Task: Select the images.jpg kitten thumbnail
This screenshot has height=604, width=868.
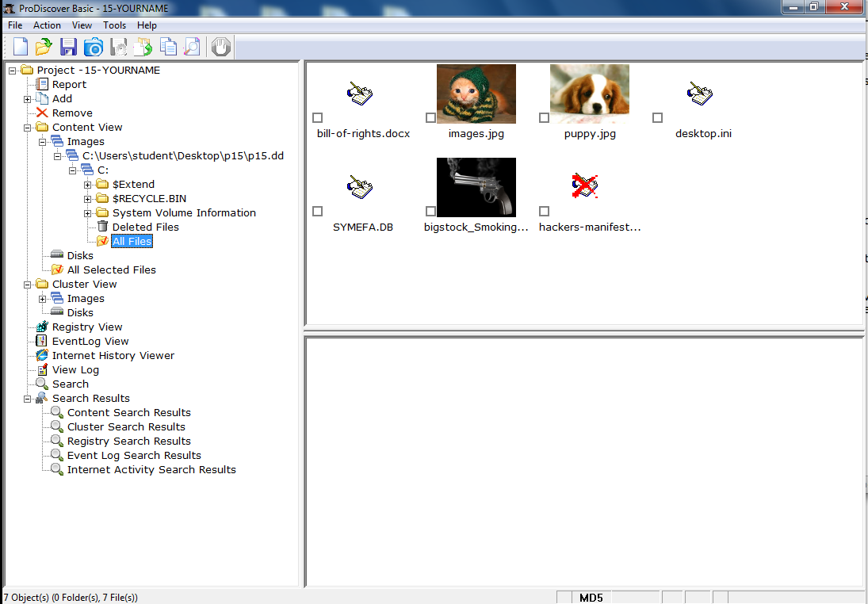Action: coord(476,94)
